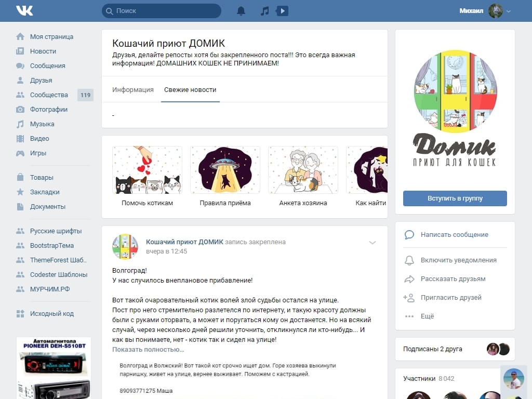This screenshot has width=532, height=399.
Task: Open Закладки in the left sidebar
Action: click(x=45, y=192)
